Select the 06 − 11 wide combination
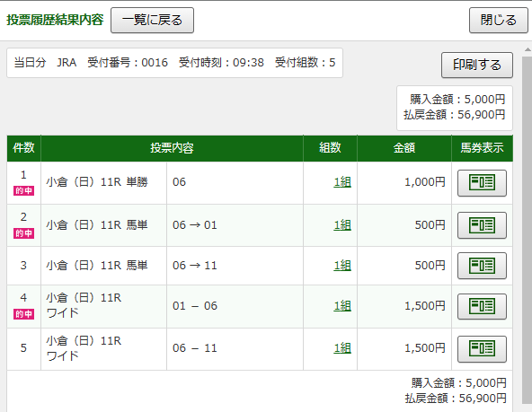Viewport: 532px width, 412px height. [195, 348]
